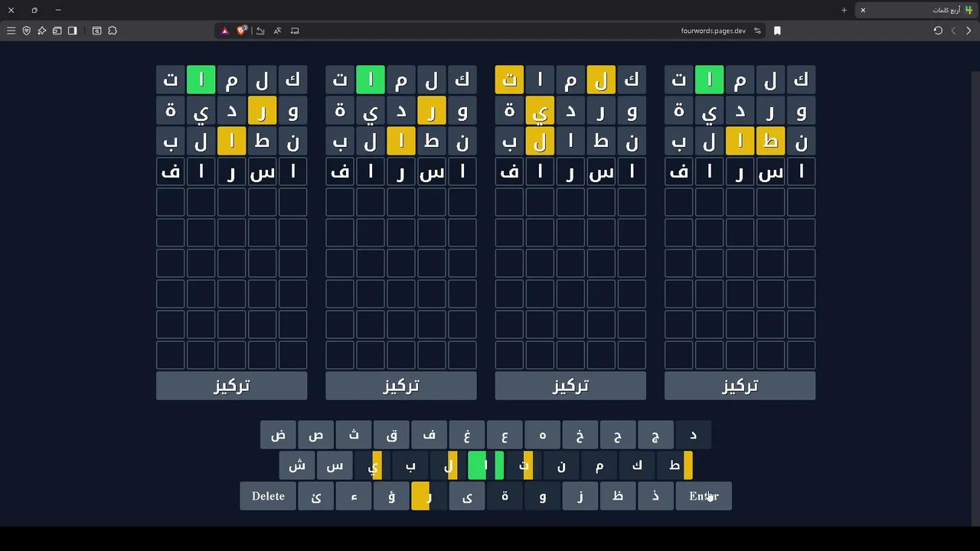Open Brave Shields lion icon
The width and height of the screenshot is (980, 551).
pos(242,31)
